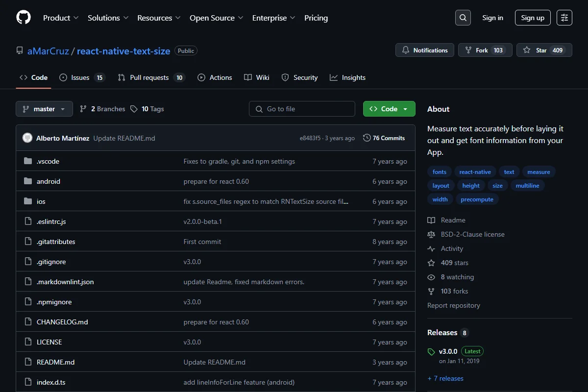588x392 pixels.
Task: Click the bell Notifications button
Action: 425,50
